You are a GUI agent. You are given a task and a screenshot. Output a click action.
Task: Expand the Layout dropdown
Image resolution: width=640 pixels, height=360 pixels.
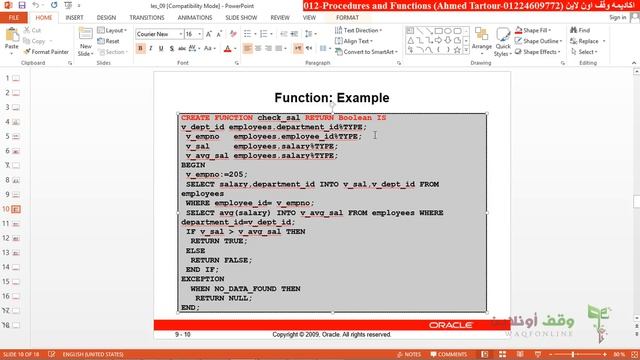pos(112,31)
